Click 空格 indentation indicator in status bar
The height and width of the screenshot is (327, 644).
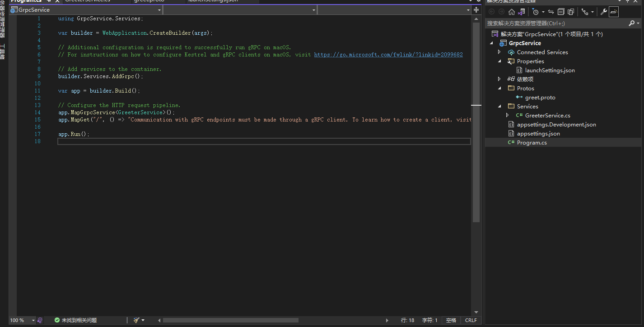click(x=451, y=320)
